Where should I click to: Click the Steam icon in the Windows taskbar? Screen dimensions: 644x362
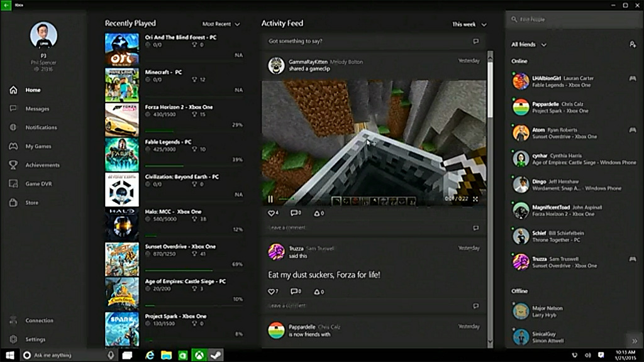coord(216,356)
